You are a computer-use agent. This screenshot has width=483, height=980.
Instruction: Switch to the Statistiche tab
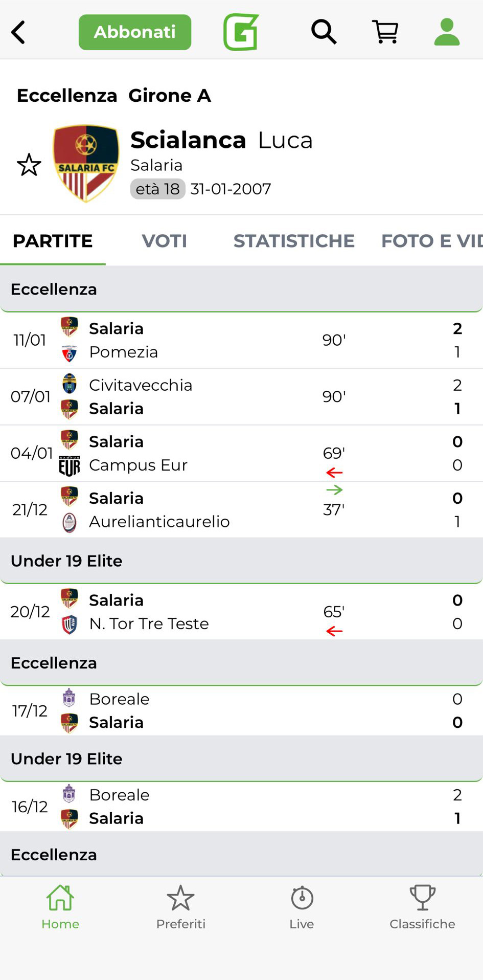pyautogui.click(x=294, y=241)
